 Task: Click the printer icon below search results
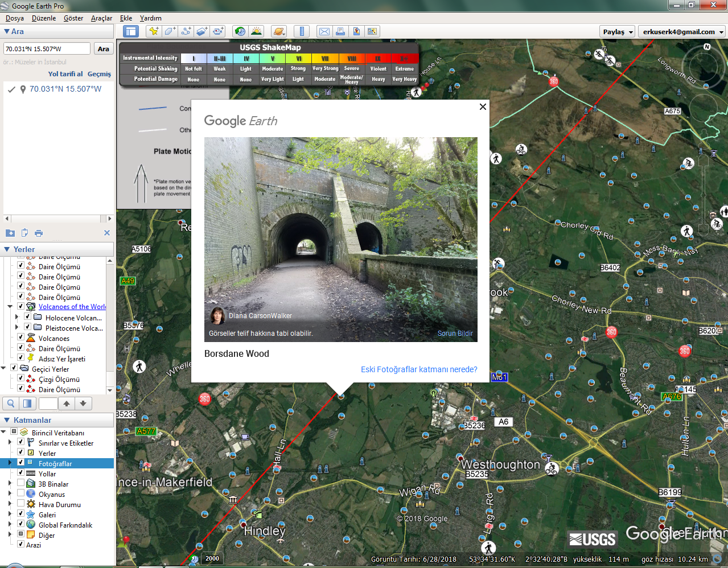(x=39, y=233)
